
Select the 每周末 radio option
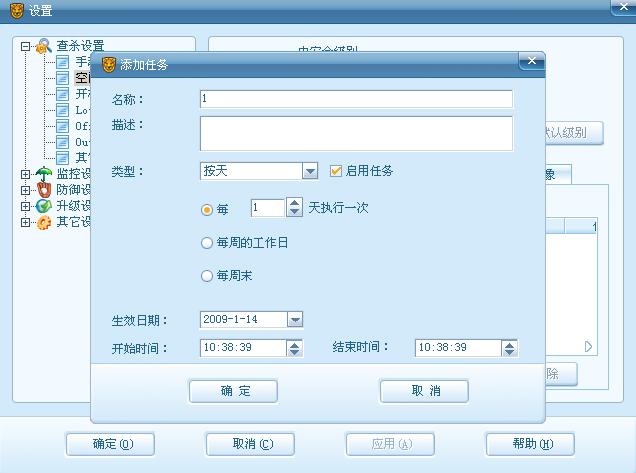point(207,276)
